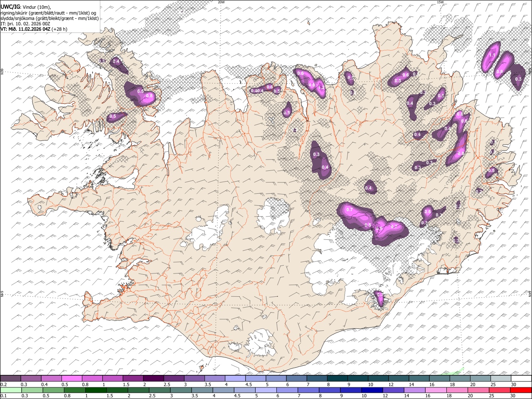Click the '0.1' label in the rain legend
Image resolution: width=532 pixels, height=399 pixels.
3,396
